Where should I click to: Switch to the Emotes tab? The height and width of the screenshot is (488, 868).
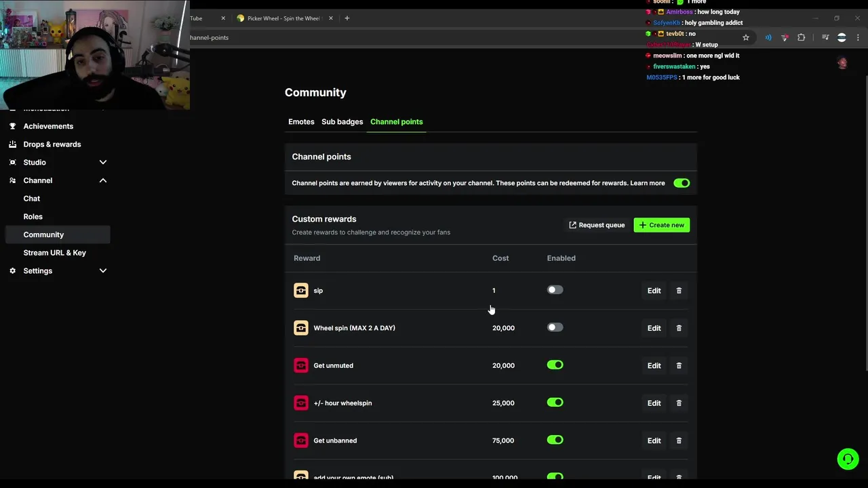[x=301, y=122]
